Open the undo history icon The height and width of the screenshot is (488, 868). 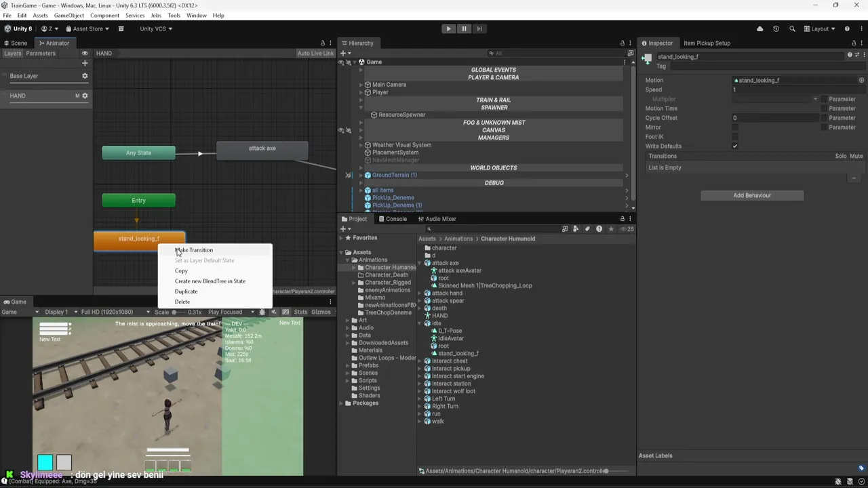[x=776, y=28]
